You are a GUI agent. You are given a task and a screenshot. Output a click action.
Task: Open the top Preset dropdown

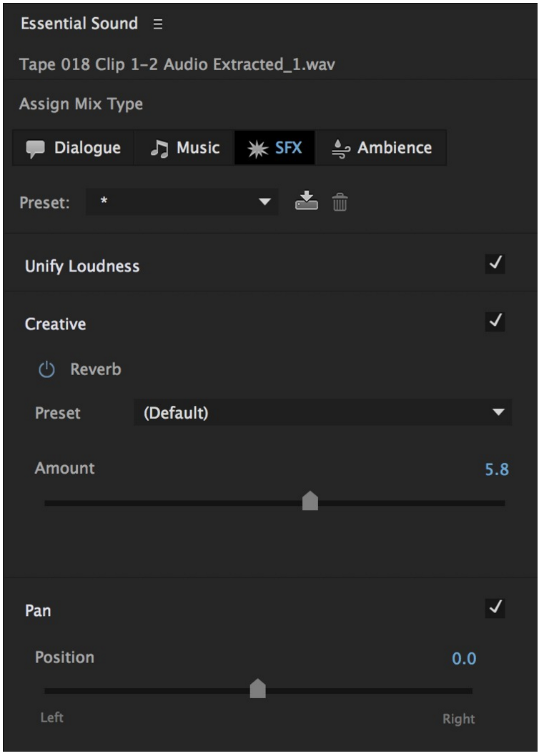tap(182, 203)
